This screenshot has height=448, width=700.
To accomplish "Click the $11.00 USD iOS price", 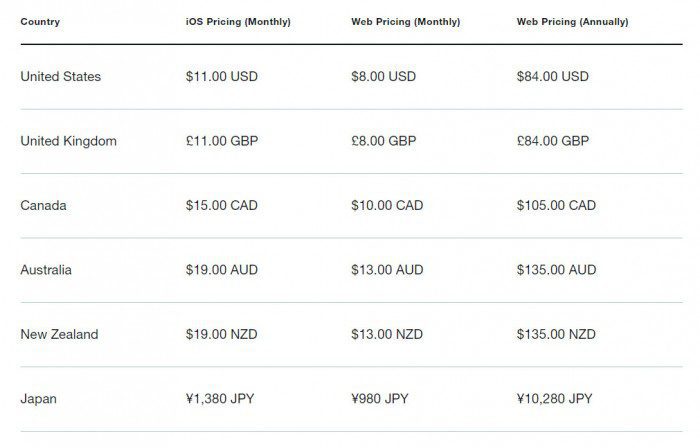I will click(222, 77).
